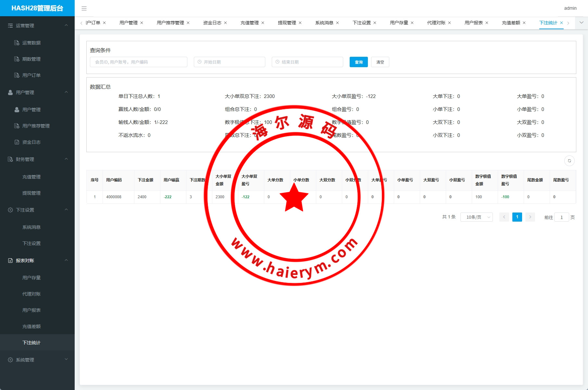Open 运营数据 in sidebar

[x=31, y=43]
